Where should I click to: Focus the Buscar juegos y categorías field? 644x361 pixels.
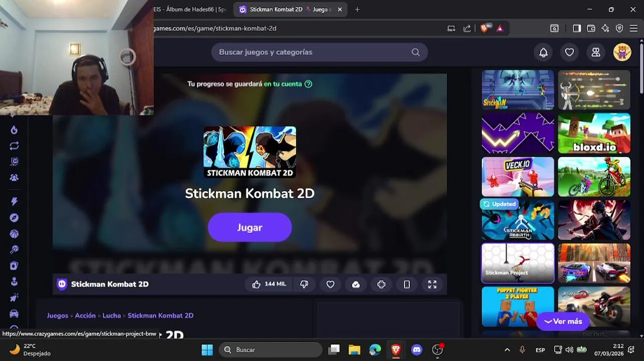pos(319,52)
